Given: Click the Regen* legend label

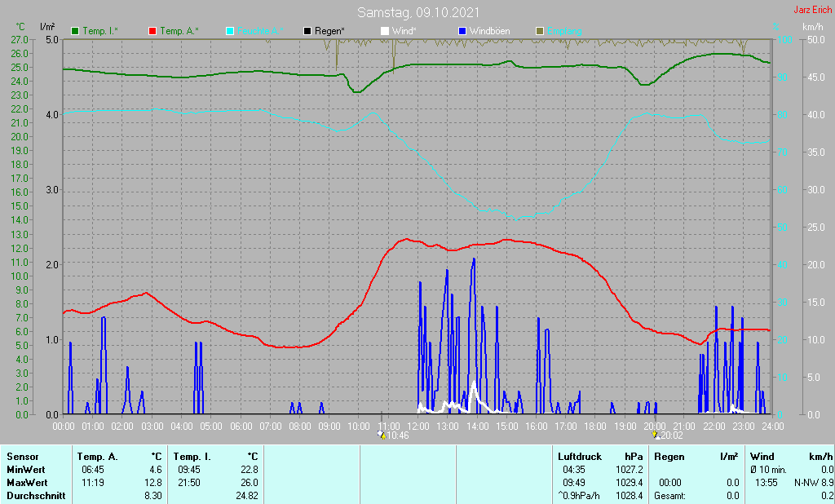Looking at the screenshot, I should (x=329, y=31).
